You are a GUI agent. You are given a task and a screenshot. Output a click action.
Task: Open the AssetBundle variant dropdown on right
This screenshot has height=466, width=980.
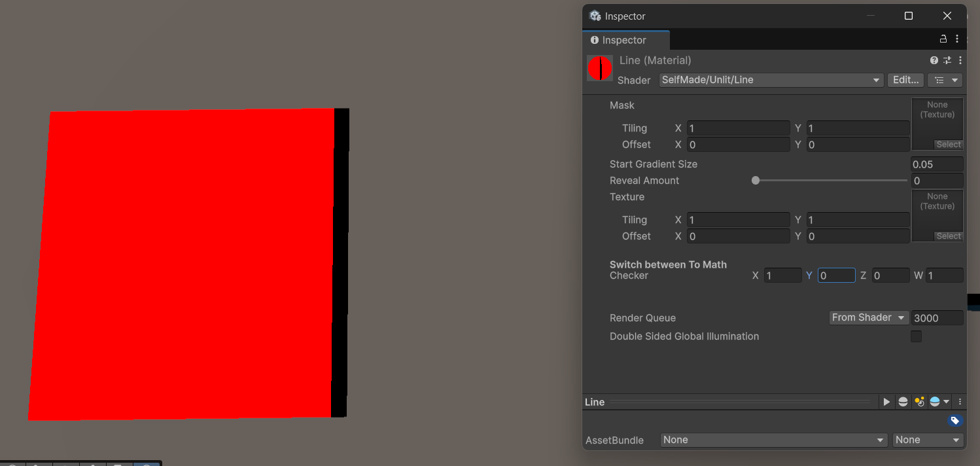(928, 440)
